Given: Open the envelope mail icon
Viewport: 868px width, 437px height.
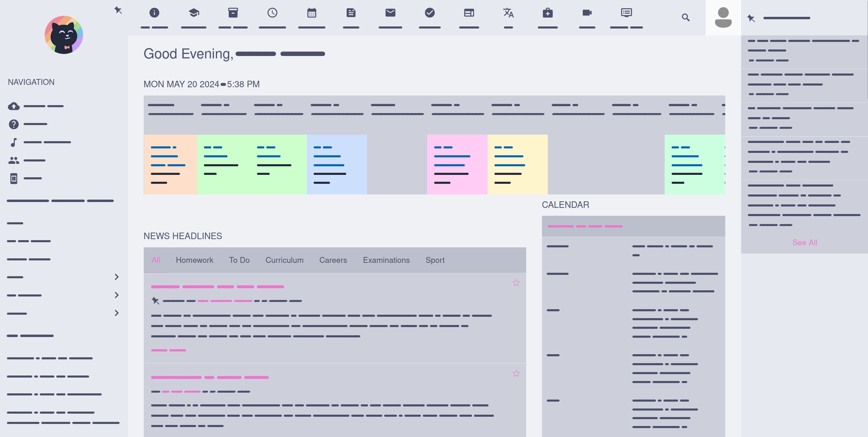Looking at the screenshot, I should (x=390, y=13).
